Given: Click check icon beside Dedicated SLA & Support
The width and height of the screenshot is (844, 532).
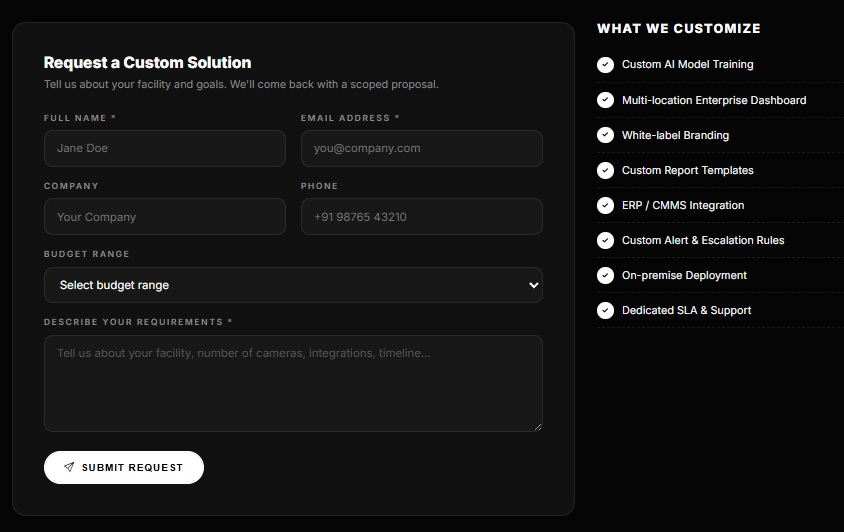Looking at the screenshot, I should pos(606,310).
